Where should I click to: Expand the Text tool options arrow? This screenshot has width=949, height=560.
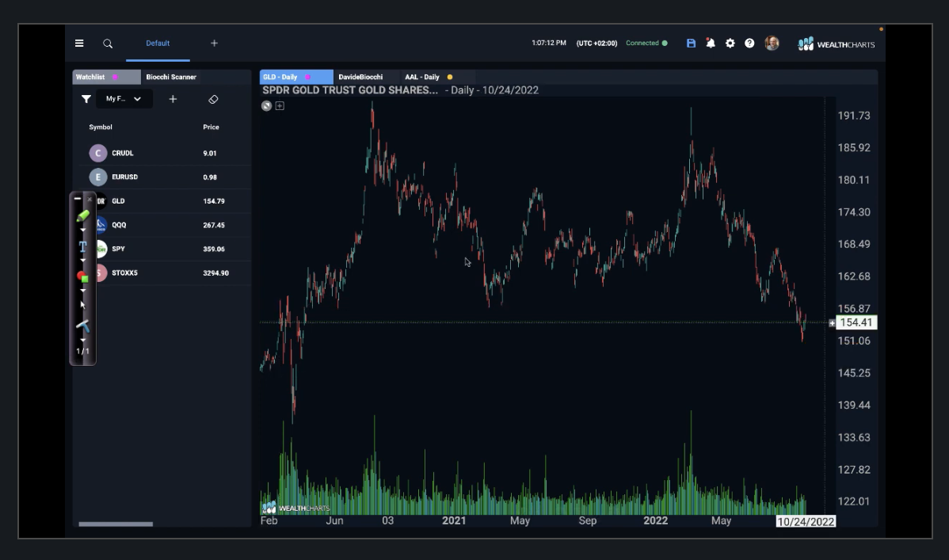tap(83, 261)
